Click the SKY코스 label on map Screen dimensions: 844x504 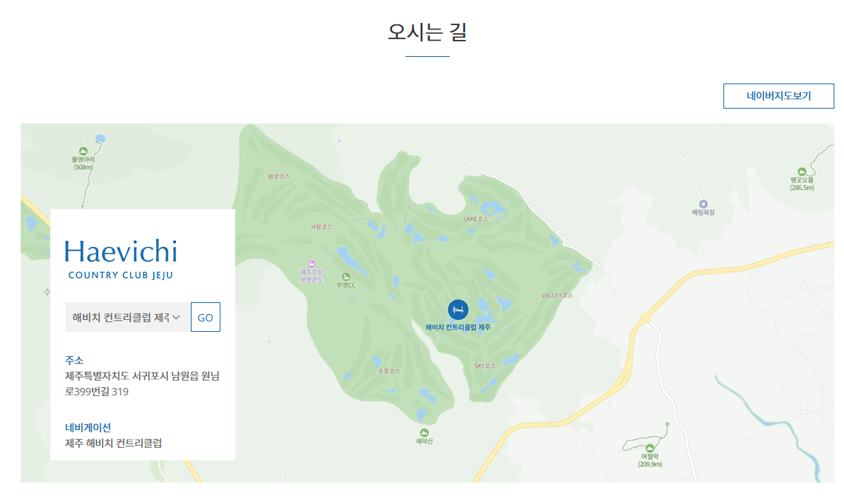[x=485, y=366]
